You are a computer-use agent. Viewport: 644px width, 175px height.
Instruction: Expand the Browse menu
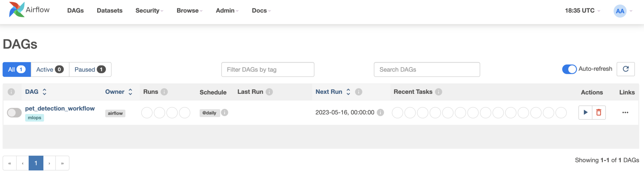[x=189, y=10]
